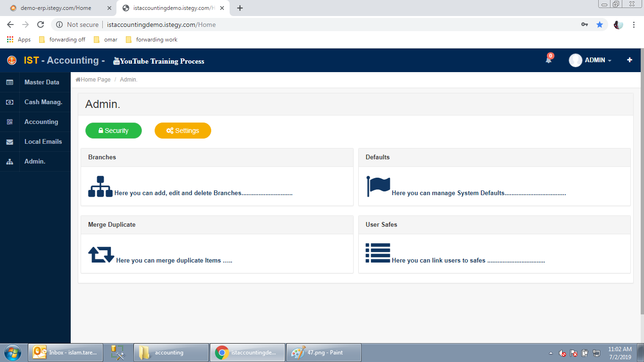Click the Not secure site info icon

59,25
